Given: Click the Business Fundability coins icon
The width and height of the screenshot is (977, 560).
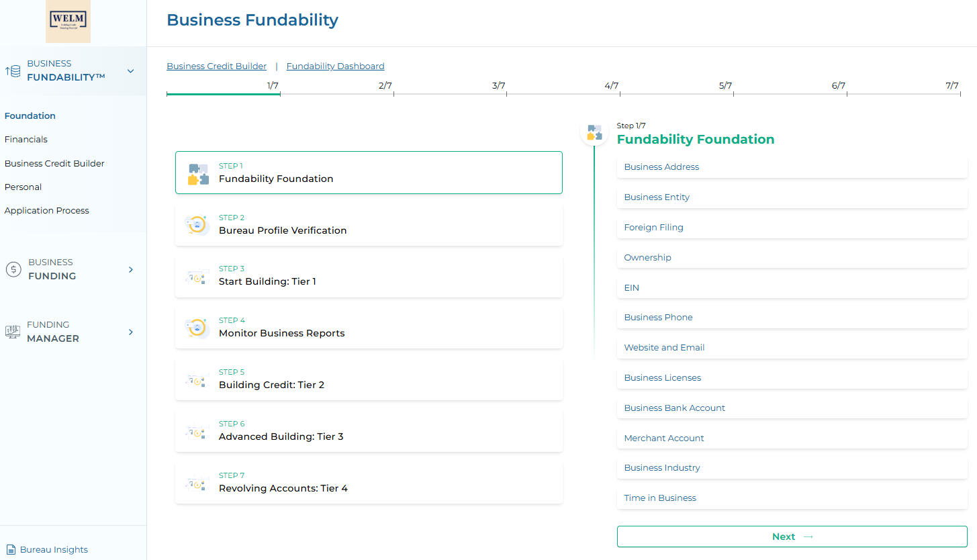Looking at the screenshot, I should click(x=13, y=71).
